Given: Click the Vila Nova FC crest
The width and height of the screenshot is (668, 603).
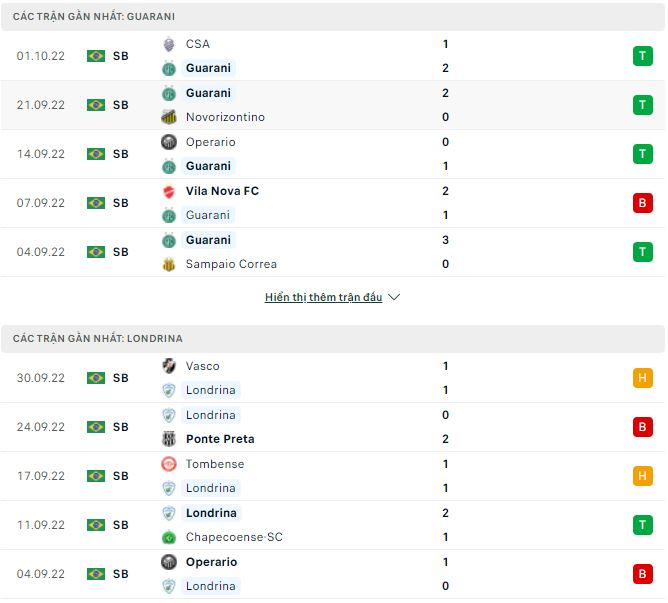Looking at the screenshot, I should pyautogui.click(x=169, y=191).
